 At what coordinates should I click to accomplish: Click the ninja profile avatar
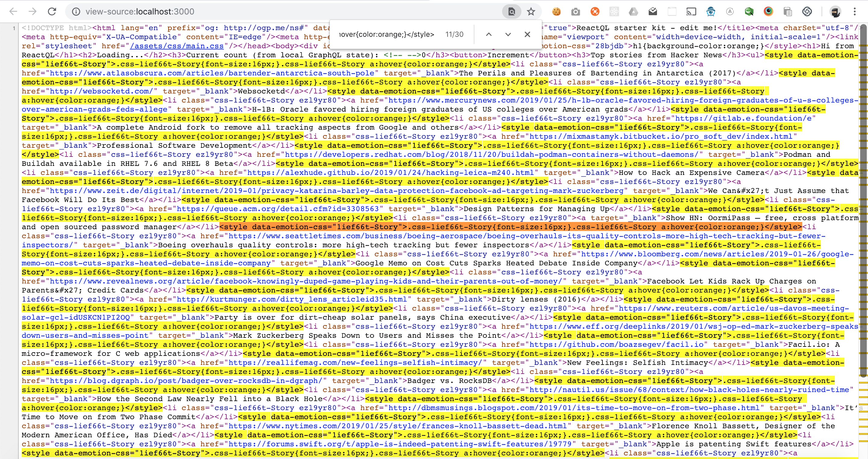(x=836, y=11)
